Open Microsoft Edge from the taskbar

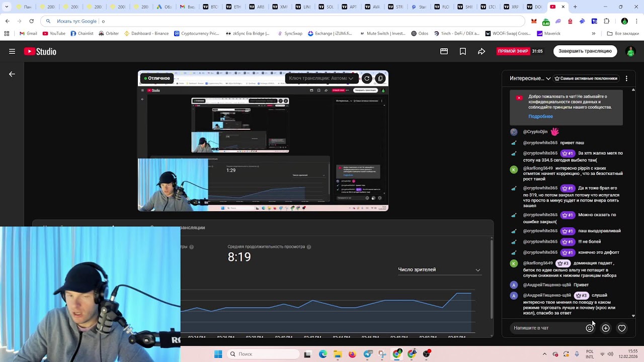323,354
